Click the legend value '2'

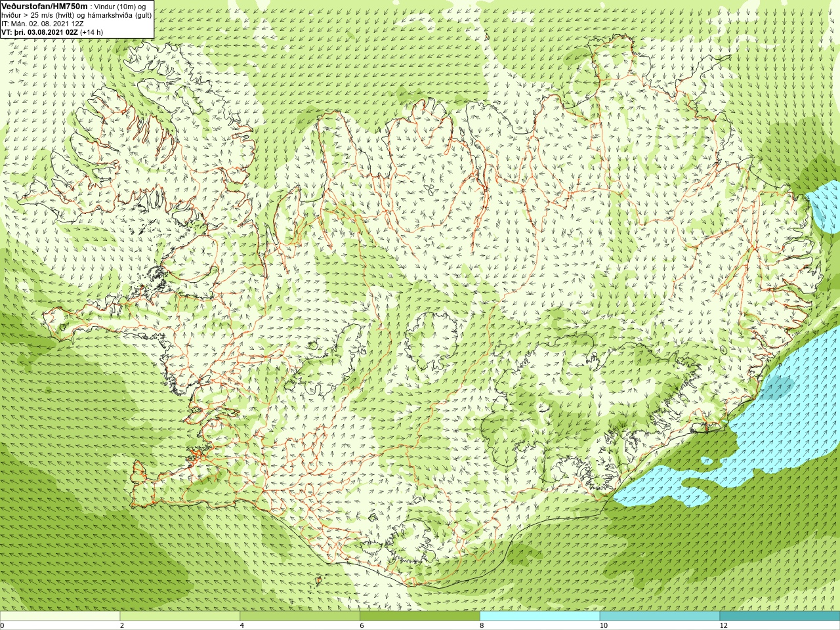click(122, 625)
